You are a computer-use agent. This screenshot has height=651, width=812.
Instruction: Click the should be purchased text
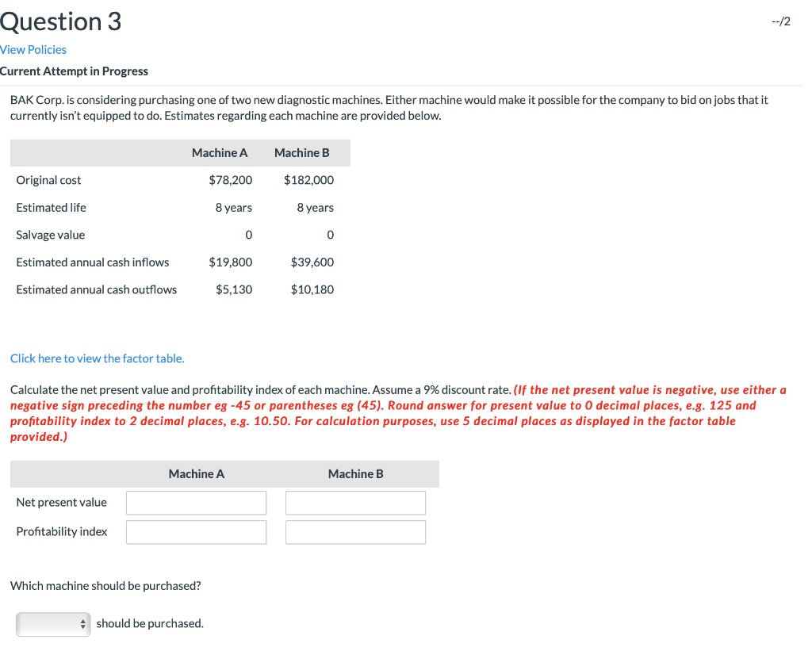click(x=150, y=623)
